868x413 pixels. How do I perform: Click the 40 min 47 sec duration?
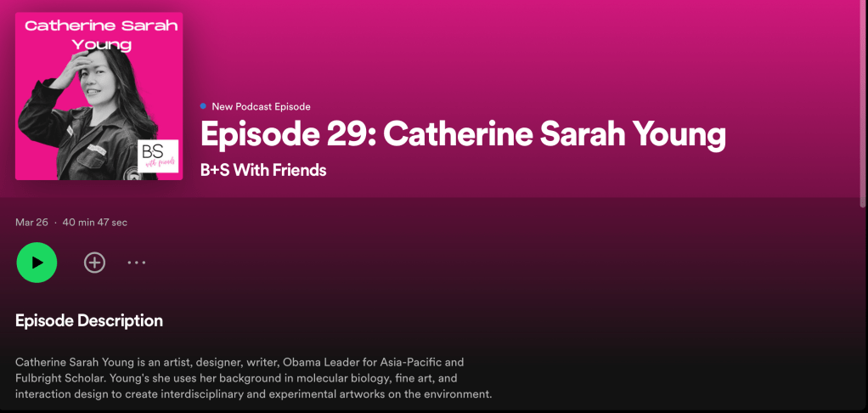click(95, 223)
